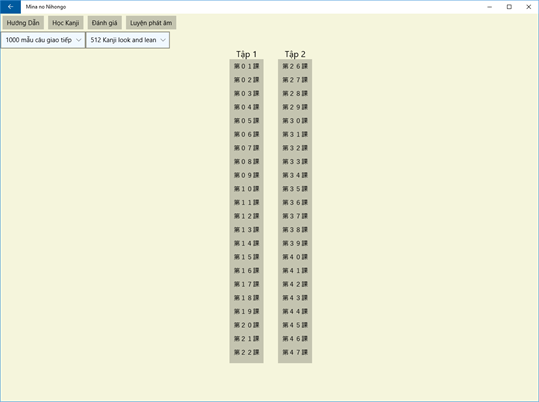The width and height of the screenshot is (539, 402).
Task: Open the Hướng Dẫn guide
Action: (x=23, y=23)
